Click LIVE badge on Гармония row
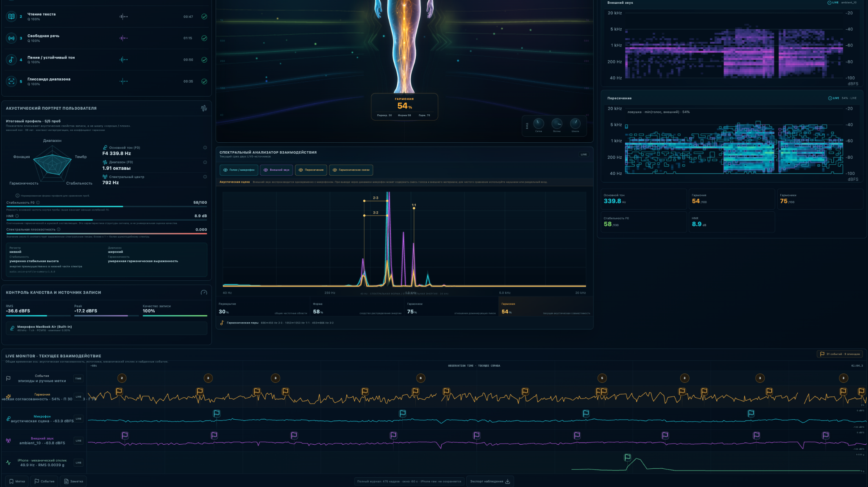 (78, 397)
